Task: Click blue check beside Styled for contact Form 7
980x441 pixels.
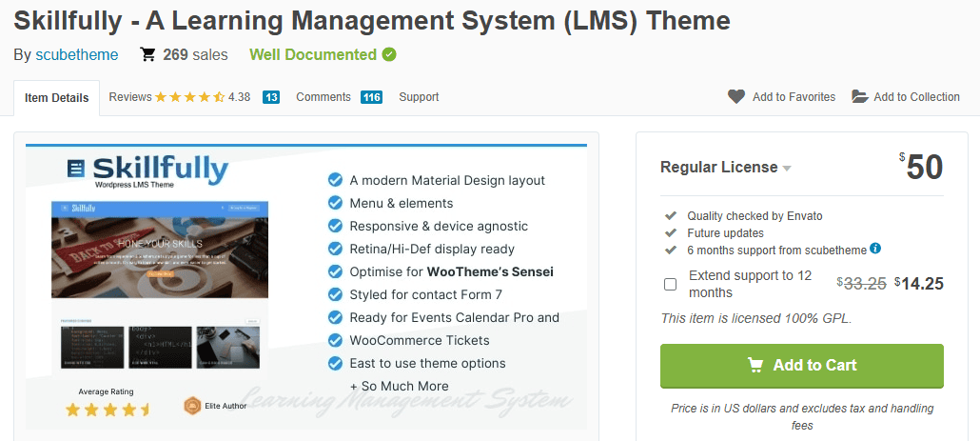Action: [335, 294]
